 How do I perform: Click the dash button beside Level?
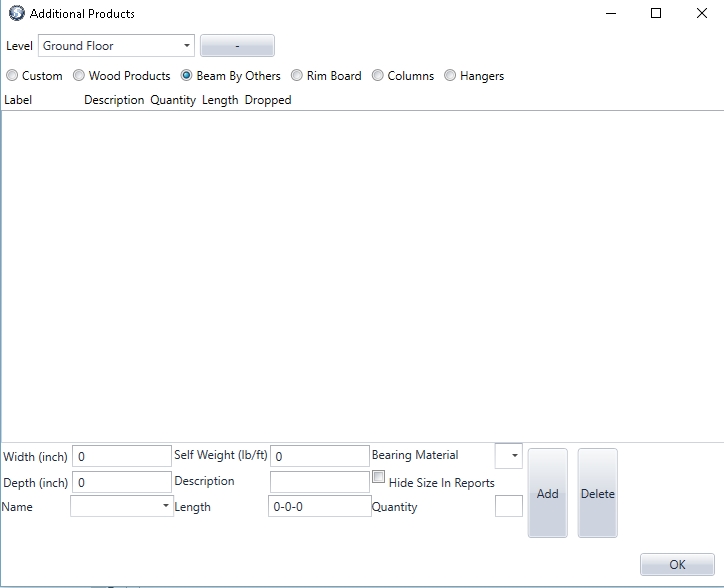click(x=237, y=46)
